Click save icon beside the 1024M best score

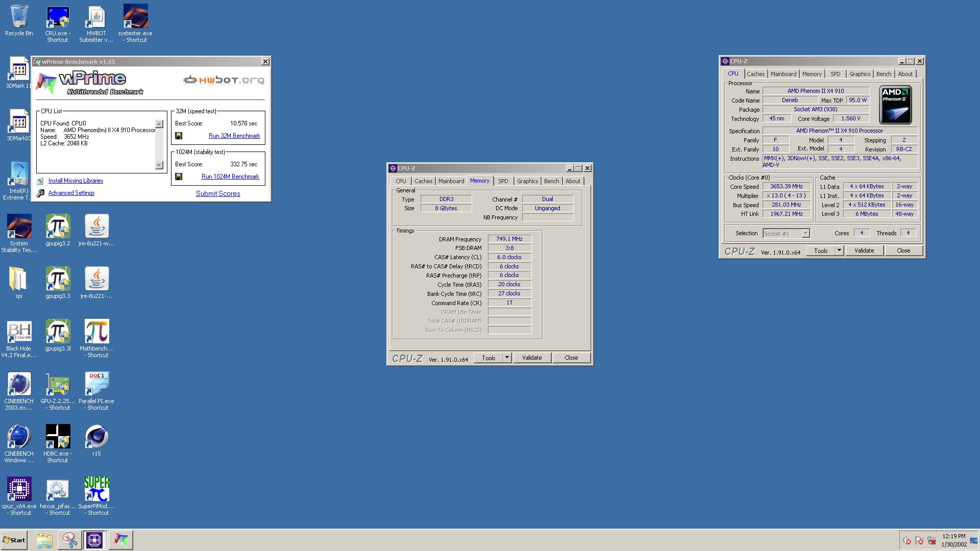(x=179, y=177)
